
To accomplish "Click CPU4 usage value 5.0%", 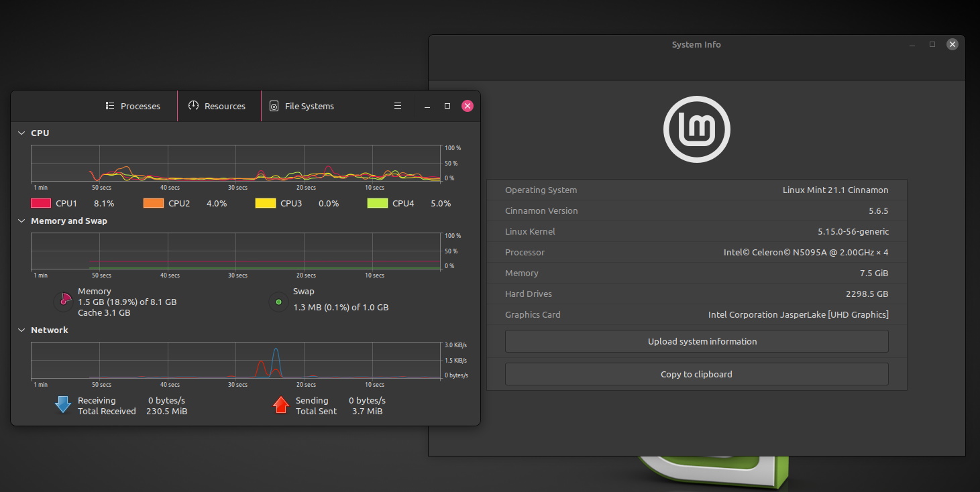I will coord(441,203).
